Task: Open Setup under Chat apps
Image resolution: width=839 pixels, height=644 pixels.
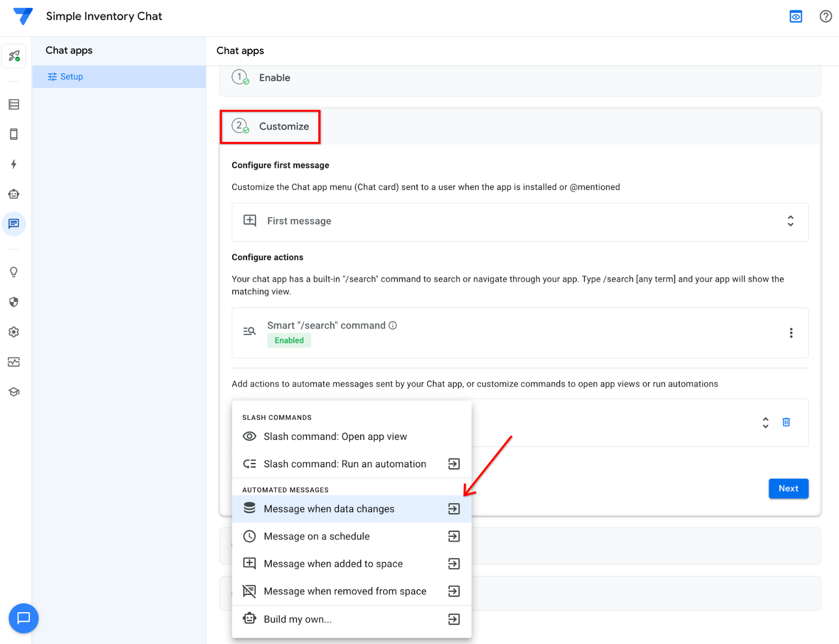Action: click(x=72, y=77)
